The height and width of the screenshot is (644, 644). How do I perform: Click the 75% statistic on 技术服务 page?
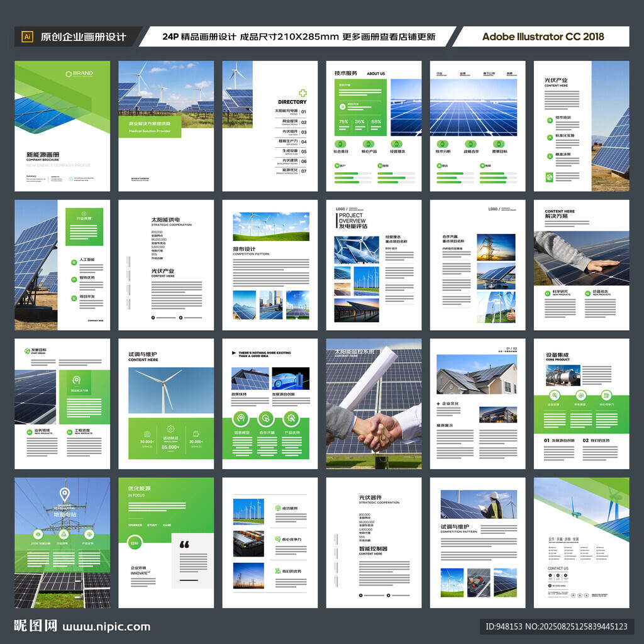coord(343,121)
